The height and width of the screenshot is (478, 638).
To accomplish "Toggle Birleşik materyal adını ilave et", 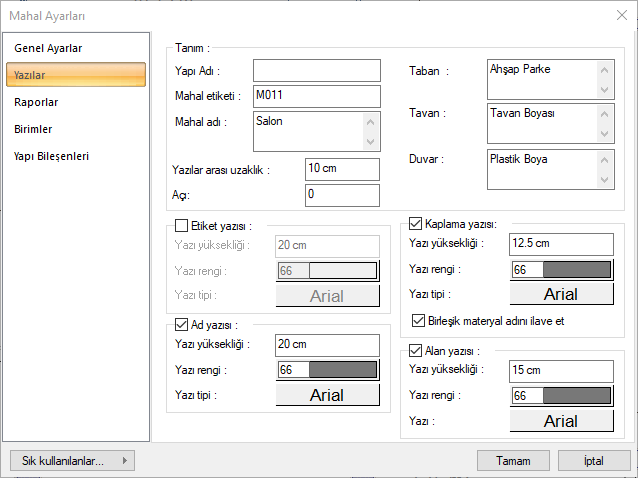I will point(419,320).
